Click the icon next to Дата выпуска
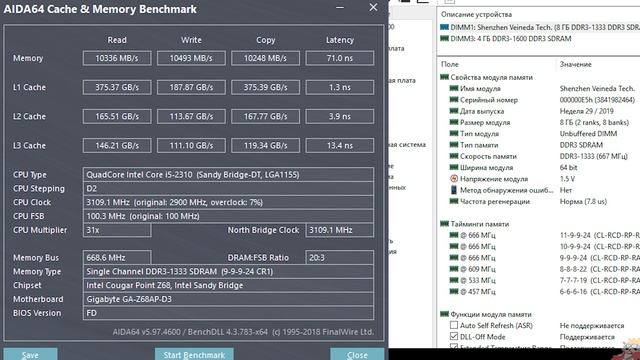Viewport: 640px width, 360px height. click(x=454, y=111)
